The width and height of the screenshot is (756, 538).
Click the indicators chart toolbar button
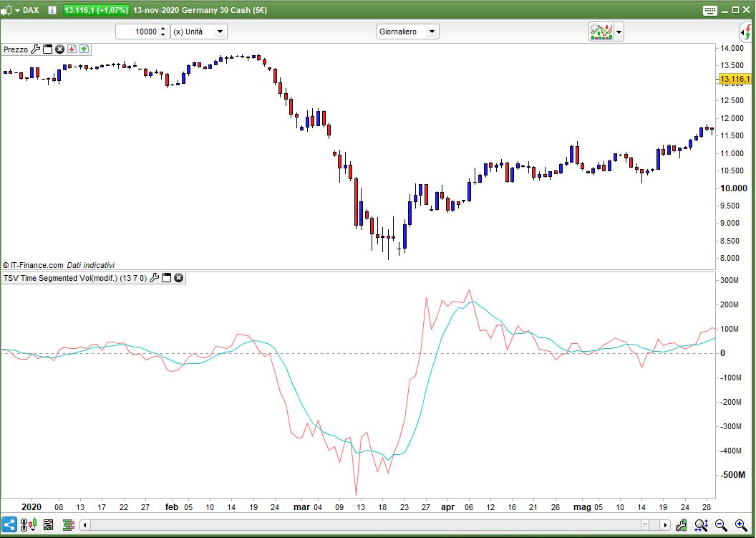601,32
